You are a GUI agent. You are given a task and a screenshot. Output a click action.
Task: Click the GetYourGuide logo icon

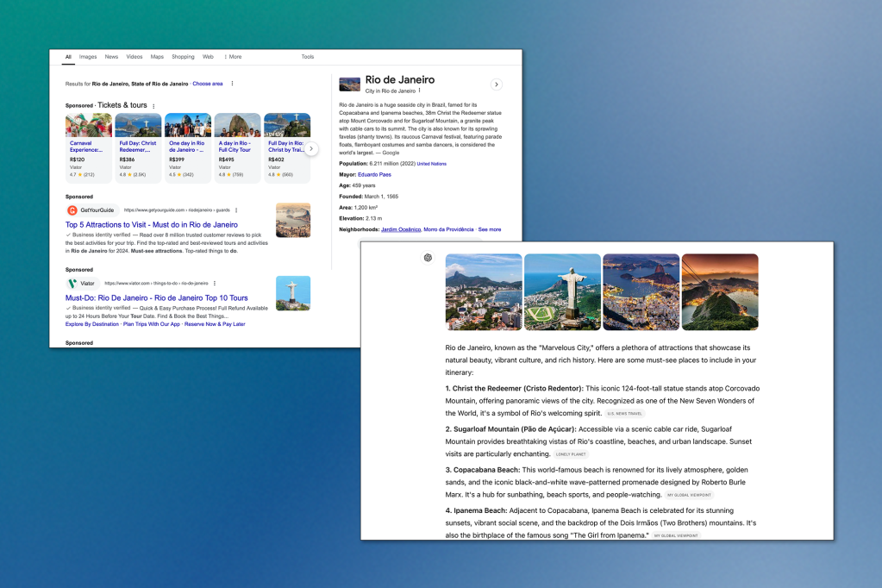tap(72, 210)
